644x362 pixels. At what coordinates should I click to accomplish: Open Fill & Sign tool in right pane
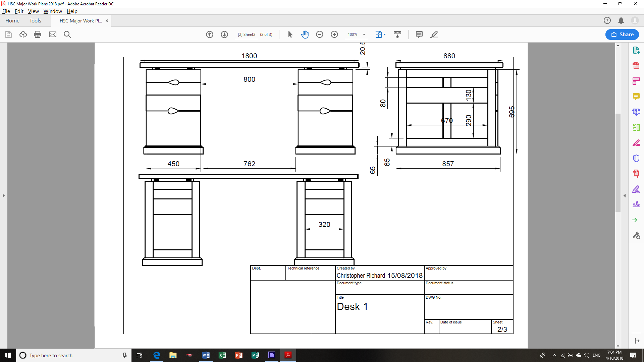[x=636, y=189]
